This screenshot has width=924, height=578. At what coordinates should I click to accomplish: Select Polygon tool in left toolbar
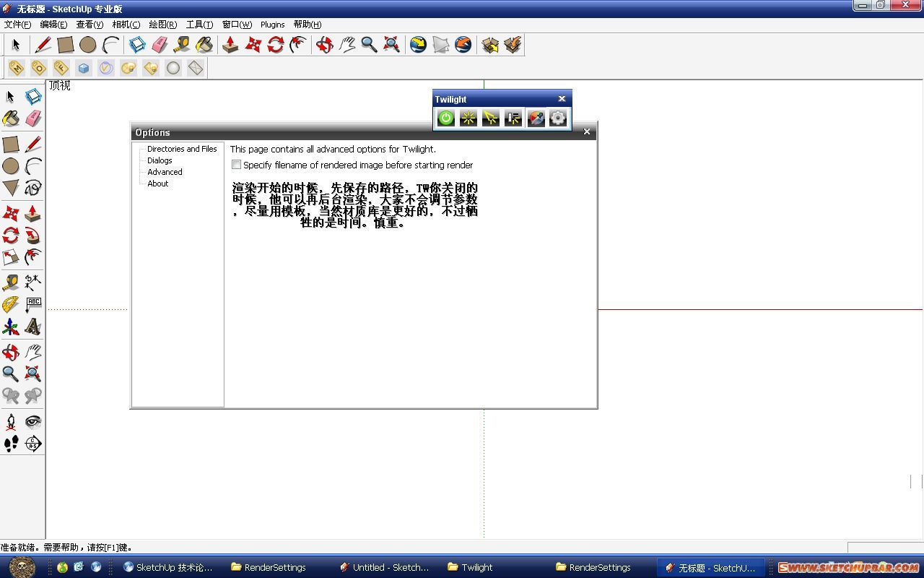pos(11,188)
